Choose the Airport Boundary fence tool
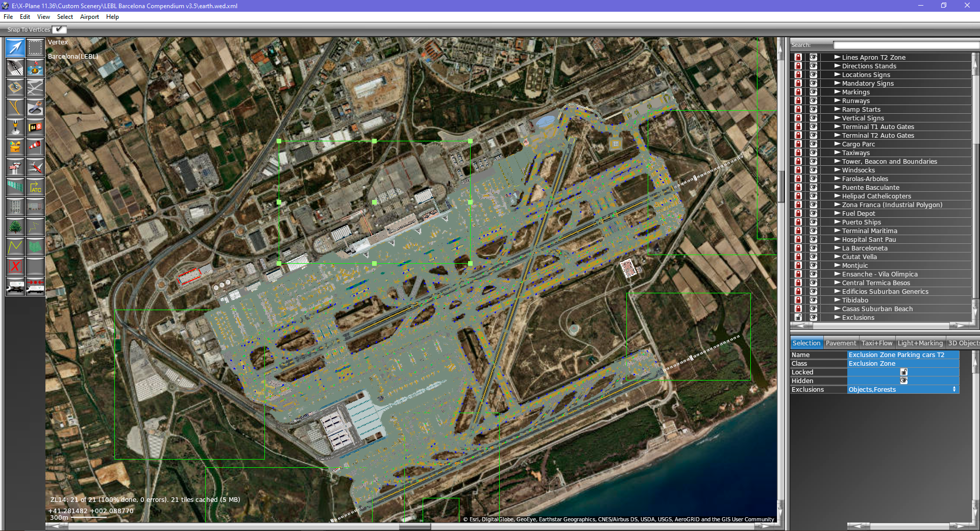The height and width of the screenshot is (531, 980). pos(15,187)
